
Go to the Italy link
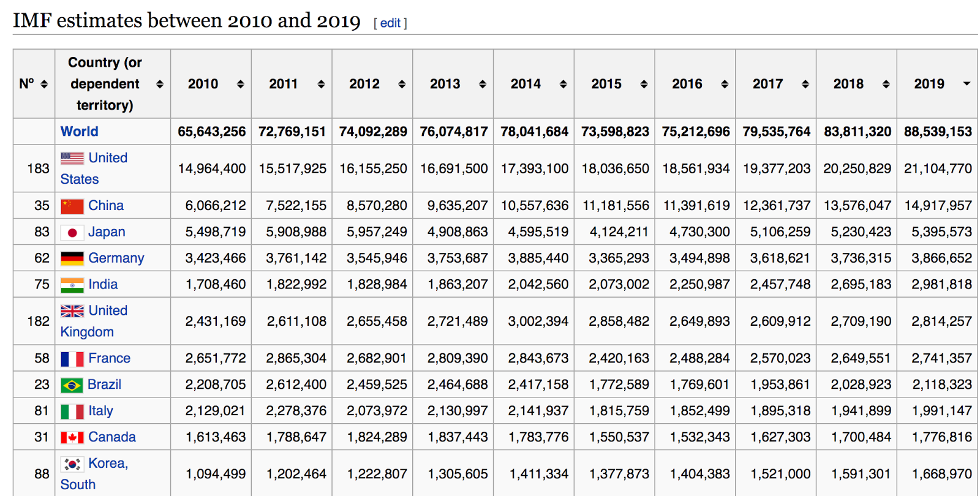coord(100,411)
